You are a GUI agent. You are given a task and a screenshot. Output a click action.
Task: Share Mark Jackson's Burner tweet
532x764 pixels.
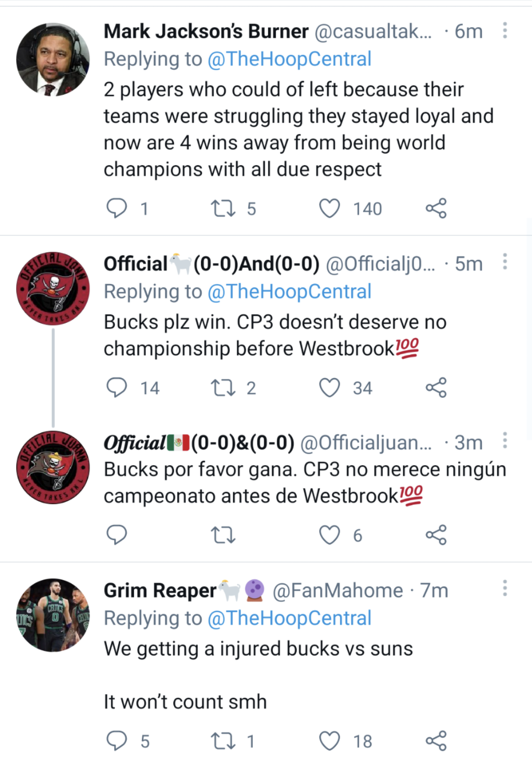point(436,208)
